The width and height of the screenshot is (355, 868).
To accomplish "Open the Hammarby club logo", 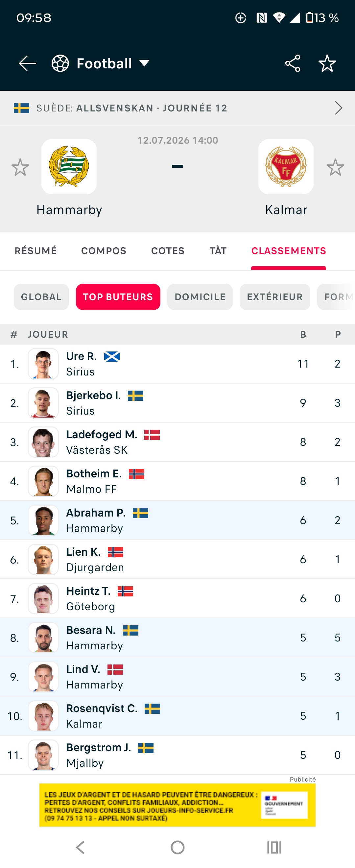I will tap(69, 166).
